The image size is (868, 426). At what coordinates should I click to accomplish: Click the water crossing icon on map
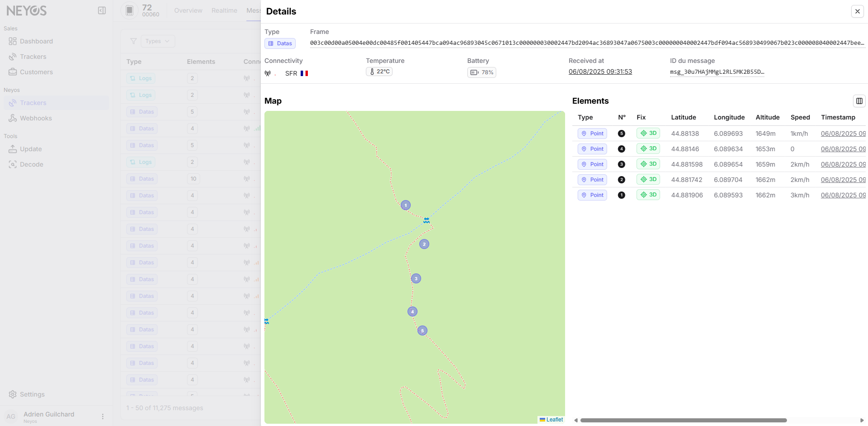tap(427, 220)
